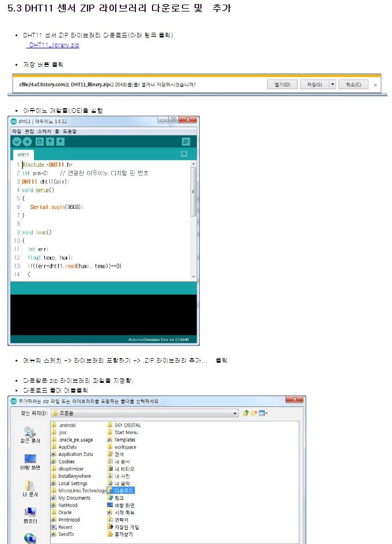Viewport: 392px width, 544px height.
Task: Click the Arduino Upload arrow icon
Action: pos(27,142)
